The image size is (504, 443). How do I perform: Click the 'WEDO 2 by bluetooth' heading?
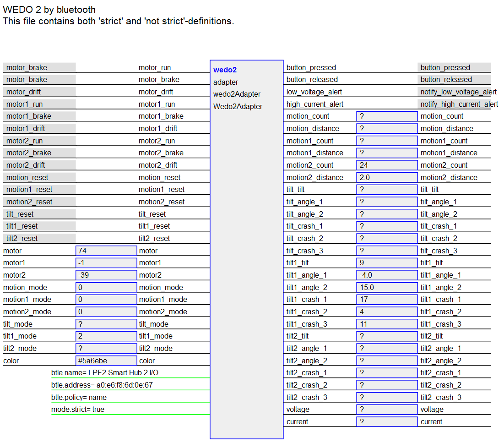coord(49,10)
